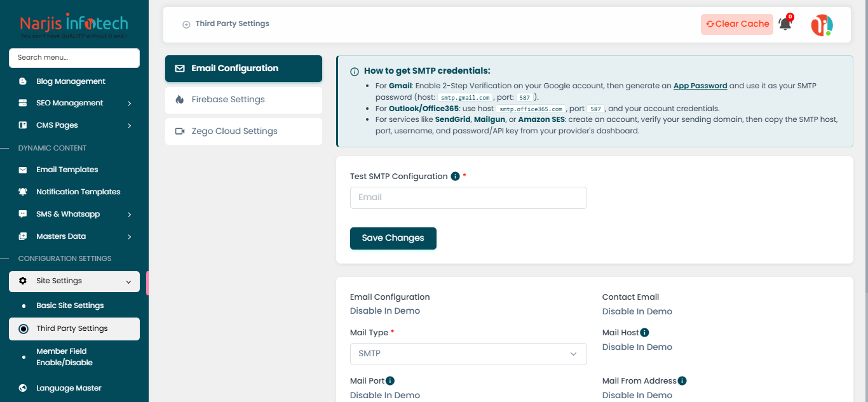868x402 pixels.
Task: Click the Mail Port info icon
Action: [x=390, y=381]
